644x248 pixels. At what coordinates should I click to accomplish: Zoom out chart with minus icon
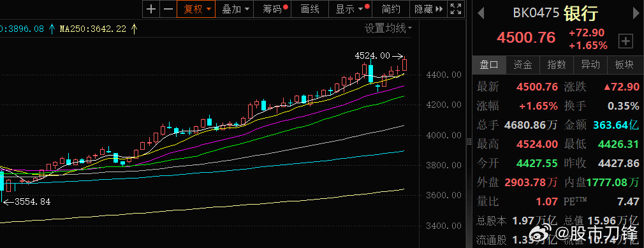[x=168, y=9]
